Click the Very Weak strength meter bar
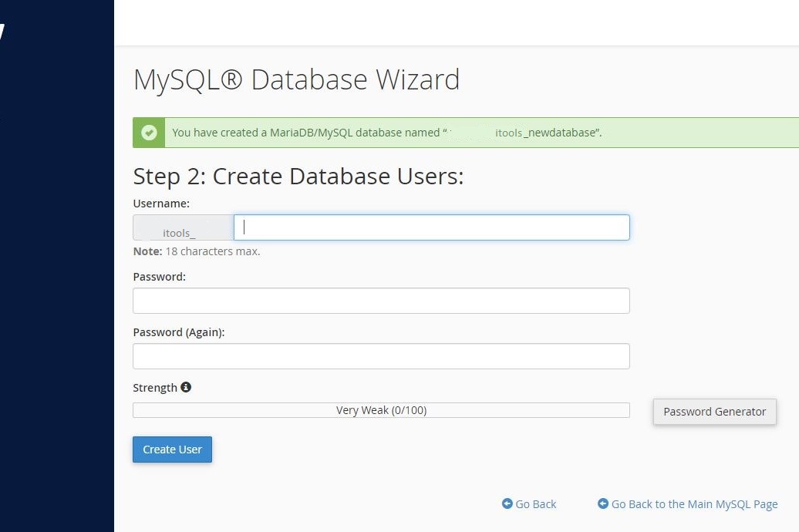The image size is (799, 532). (381, 410)
